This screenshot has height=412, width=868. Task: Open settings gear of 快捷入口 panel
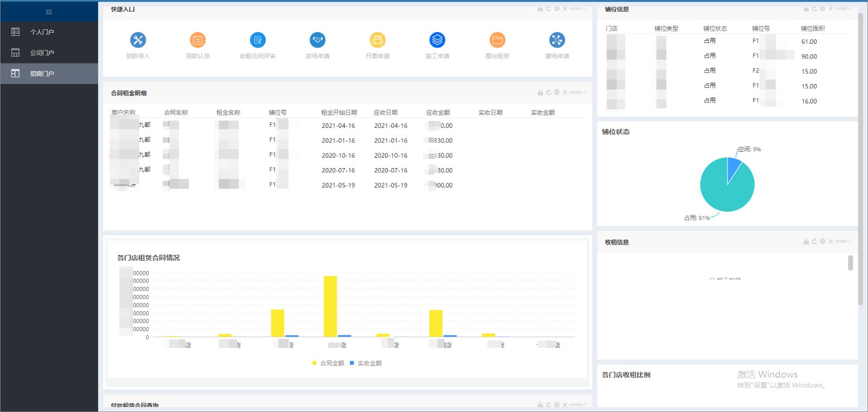pyautogui.click(x=557, y=9)
